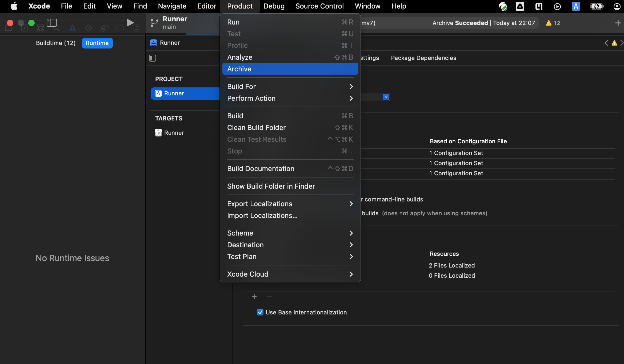Expand the Scheme submenu
The height and width of the screenshot is (364, 624).
pyautogui.click(x=290, y=233)
